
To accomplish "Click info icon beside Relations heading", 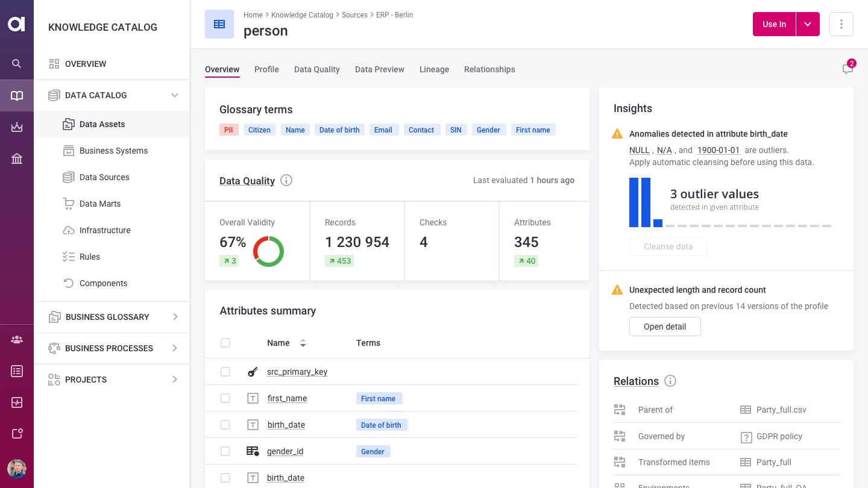I will 670,381.
